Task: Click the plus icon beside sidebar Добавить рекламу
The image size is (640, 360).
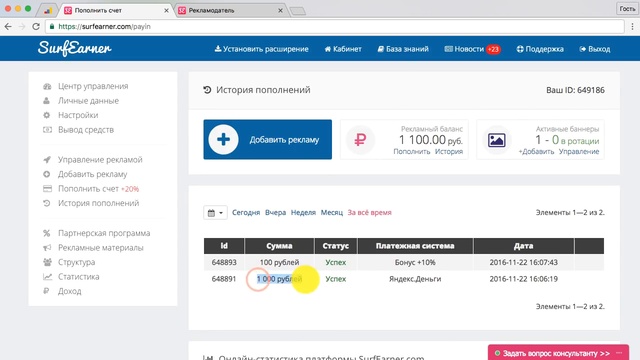Action: [47, 174]
